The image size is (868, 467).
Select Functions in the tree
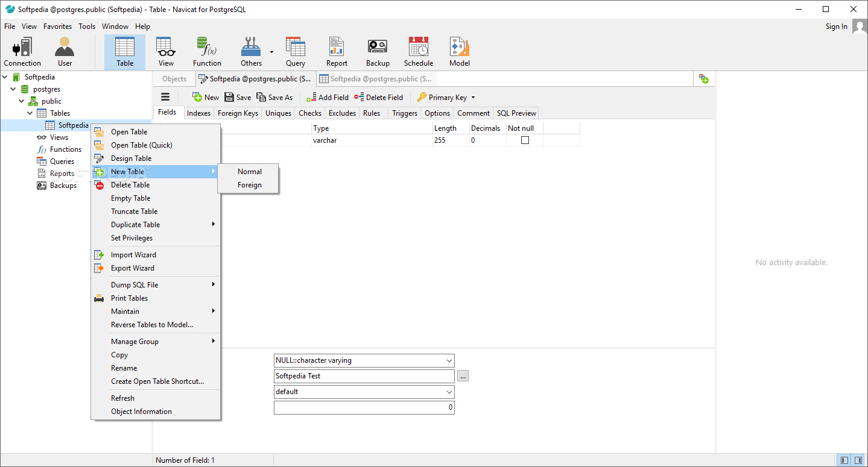66,149
